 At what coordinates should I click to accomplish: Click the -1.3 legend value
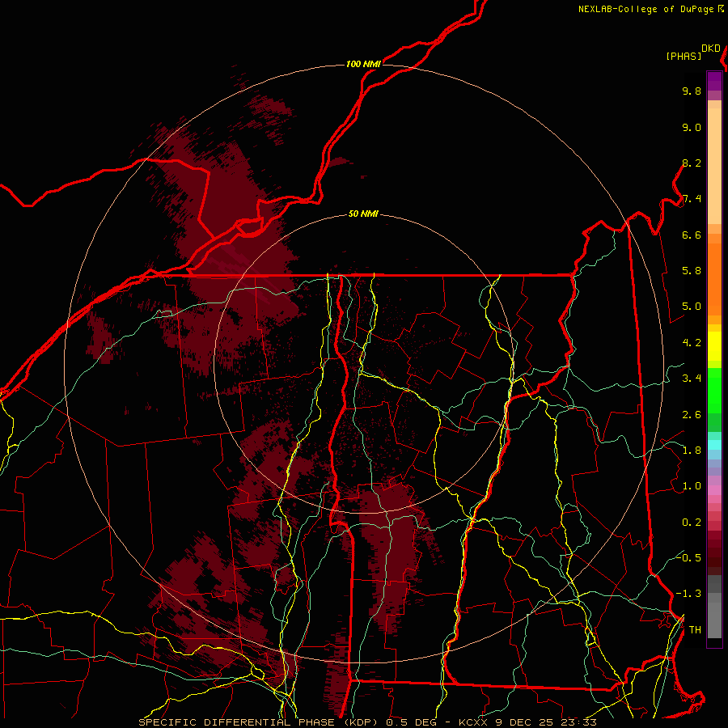(689, 595)
